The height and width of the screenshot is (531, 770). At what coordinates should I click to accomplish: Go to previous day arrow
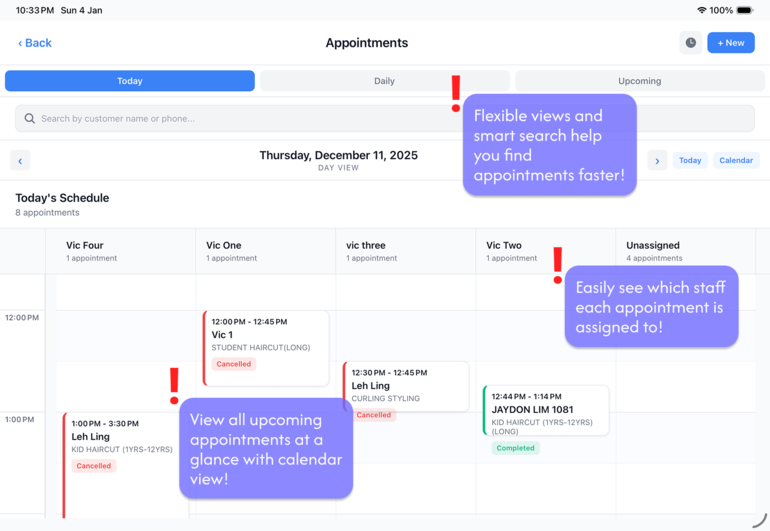[20, 160]
